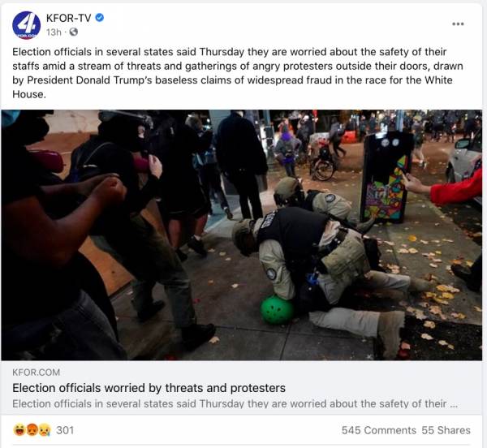487x448 pixels.
Task: View the 55 Shares list
Action: coord(446,430)
